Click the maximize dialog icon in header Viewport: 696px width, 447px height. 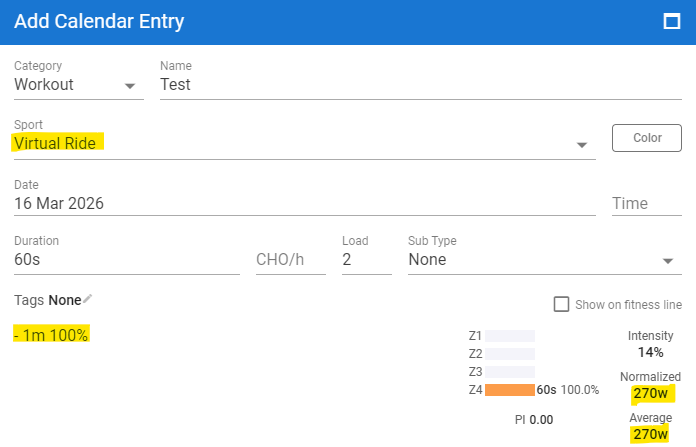[672, 21]
